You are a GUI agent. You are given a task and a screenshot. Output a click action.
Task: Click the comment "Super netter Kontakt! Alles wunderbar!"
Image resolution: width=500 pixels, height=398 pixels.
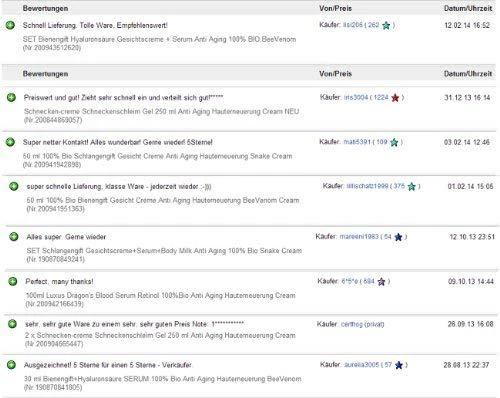point(117,142)
